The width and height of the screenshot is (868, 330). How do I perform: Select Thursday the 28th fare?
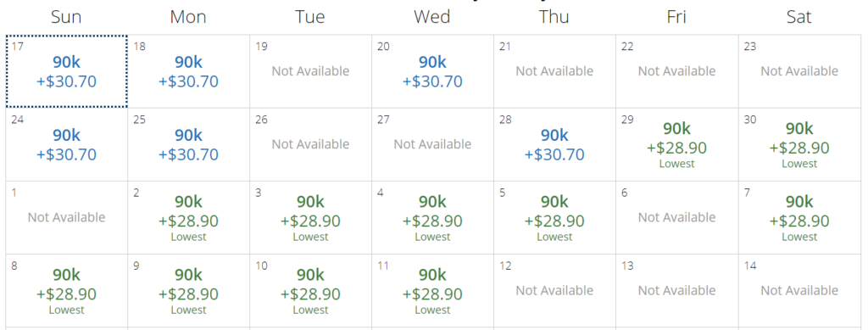[x=554, y=144]
